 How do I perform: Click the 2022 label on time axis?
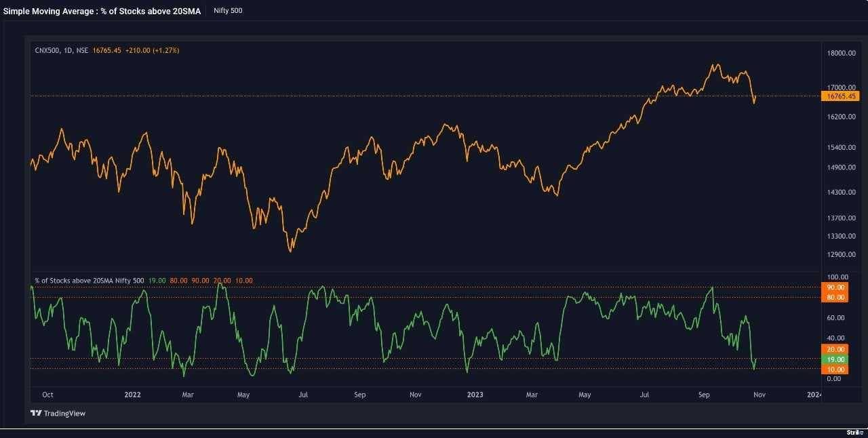point(133,395)
